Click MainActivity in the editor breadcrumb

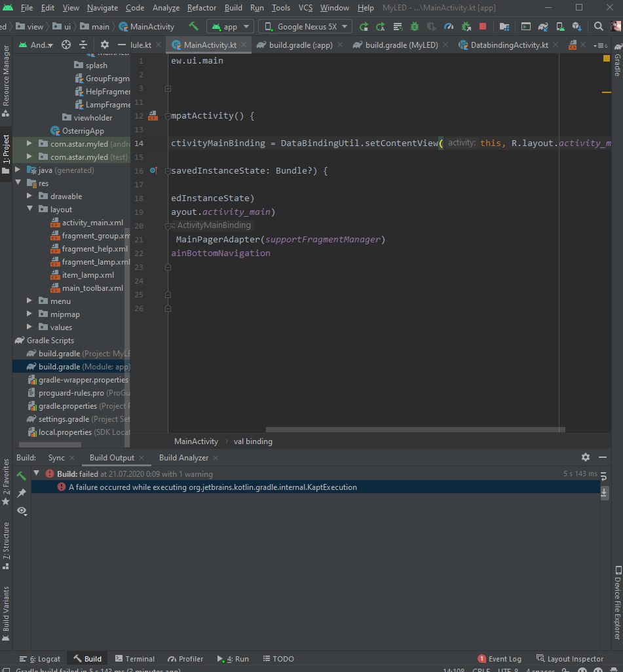[196, 441]
